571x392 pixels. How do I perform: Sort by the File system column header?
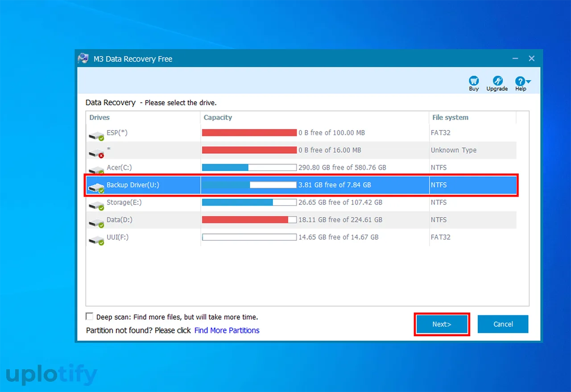click(x=450, y=117)
